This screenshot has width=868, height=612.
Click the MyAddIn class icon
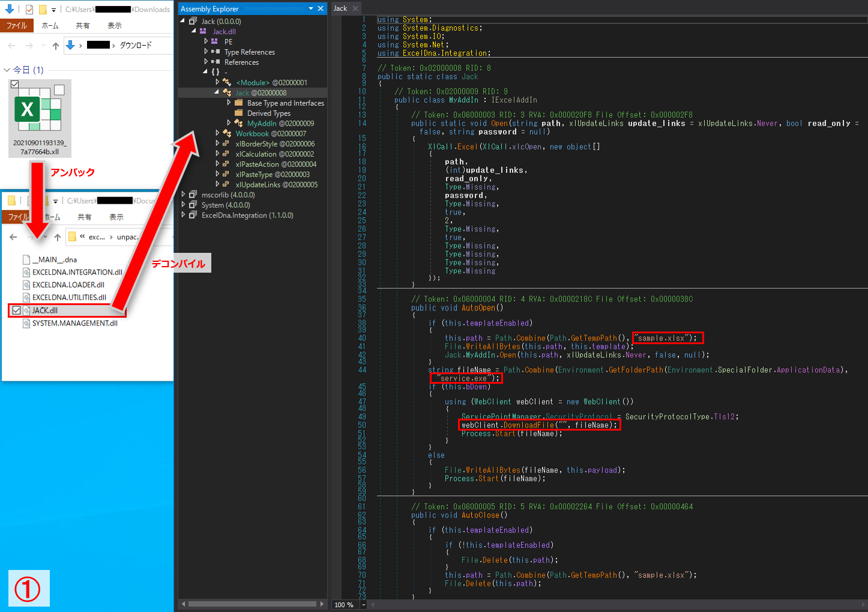click(238, 123)
